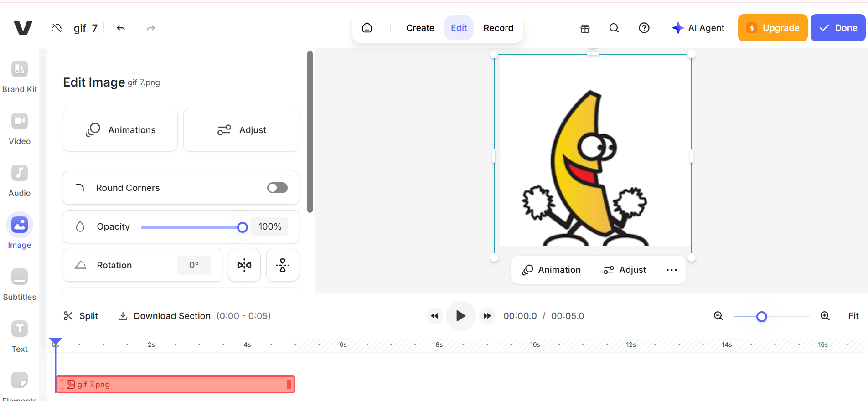The image size is (868, 401).
Task: Click the Opacity slider handle
Action: (243, 227)
